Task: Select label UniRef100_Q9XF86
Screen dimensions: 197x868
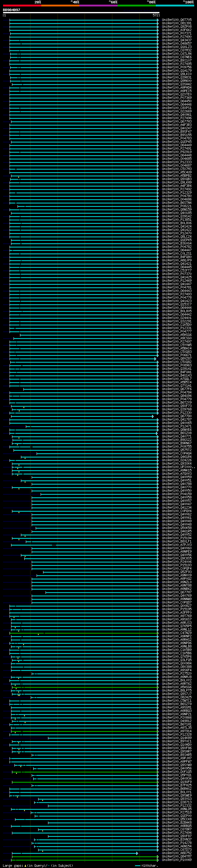Action: click(177, 748)
